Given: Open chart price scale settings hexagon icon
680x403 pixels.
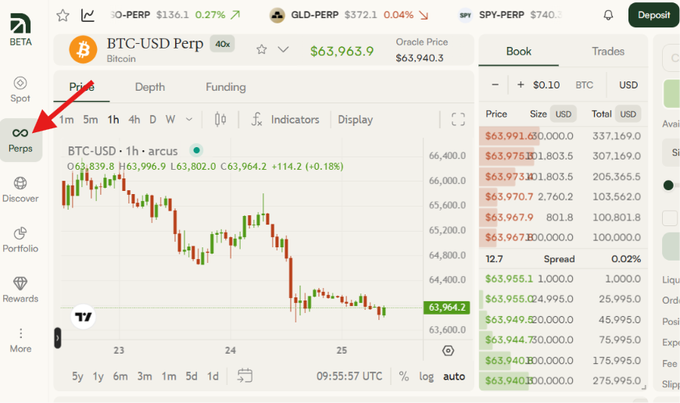Looking at the screenshot, I should [448, 351].
